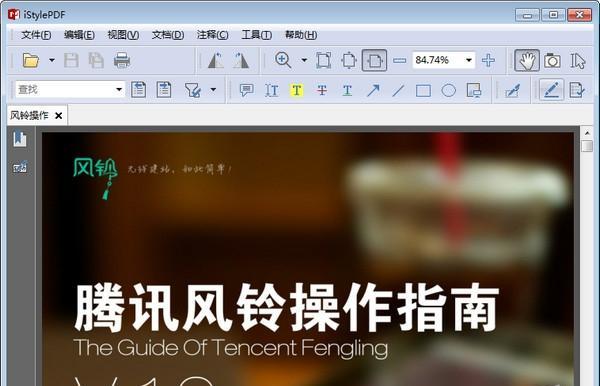This screenshot has height=386, width=600.
Task: Click the save disk icon
Action: point(71,60)
